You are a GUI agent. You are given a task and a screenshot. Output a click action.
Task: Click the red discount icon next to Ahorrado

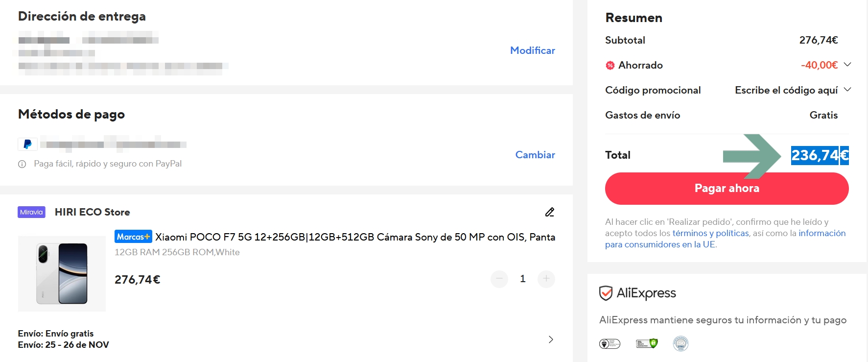click(610, 65)
